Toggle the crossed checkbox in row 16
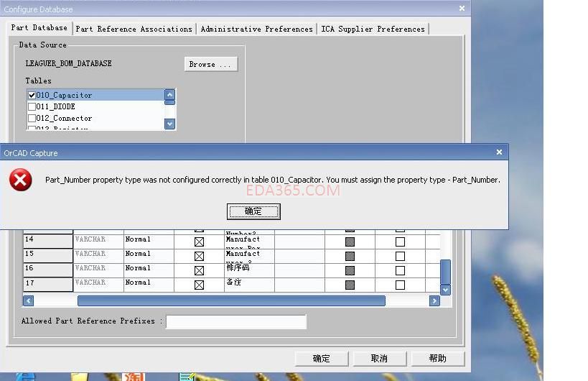The height and width of the screenshot is (381, 588). [x=199, y=270]
